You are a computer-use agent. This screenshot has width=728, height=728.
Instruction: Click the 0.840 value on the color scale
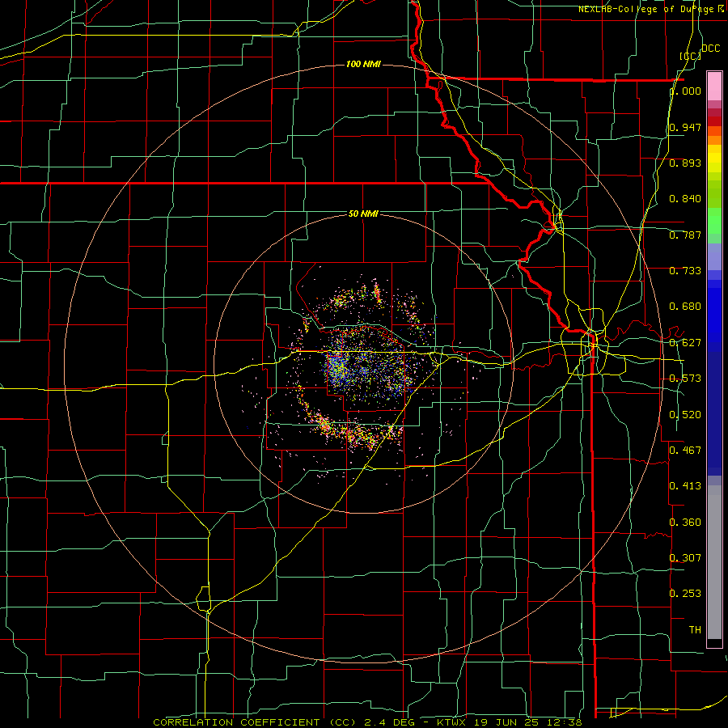coord(685,199)
